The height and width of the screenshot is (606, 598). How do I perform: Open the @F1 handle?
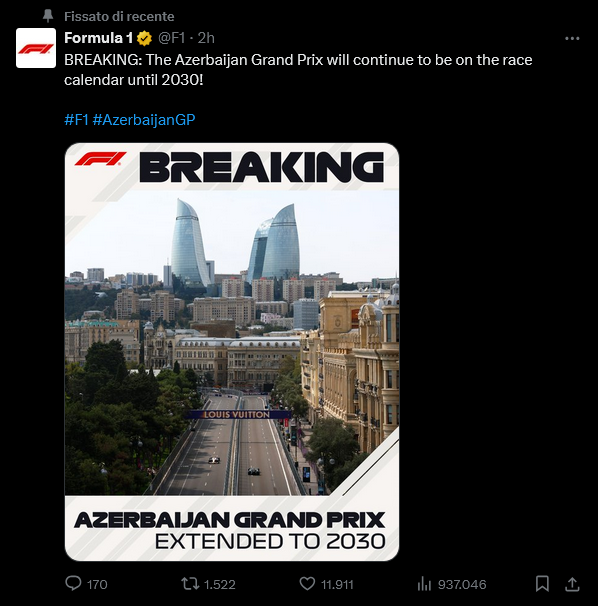pyautogui.click(x=172, y=38)
